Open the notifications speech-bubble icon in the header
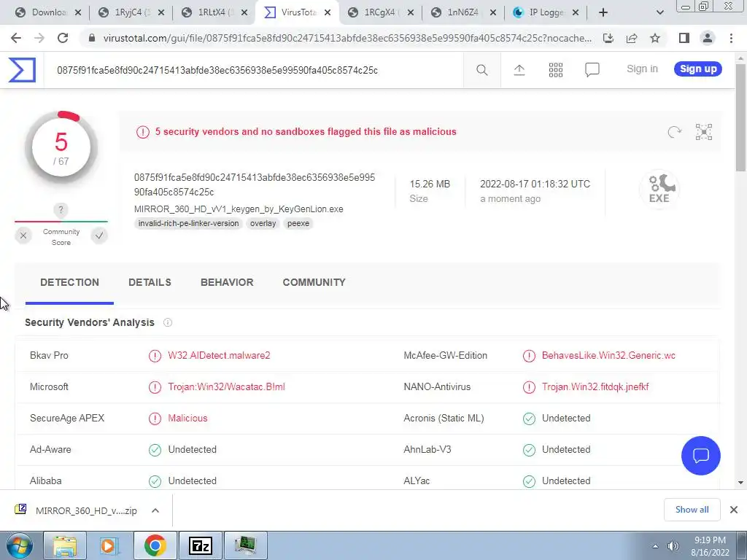 pyautogui.click(x=592, y=70)
